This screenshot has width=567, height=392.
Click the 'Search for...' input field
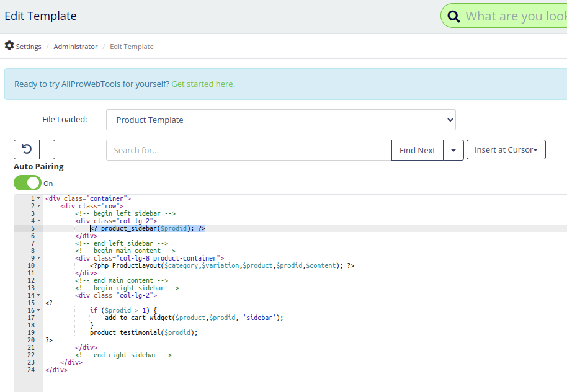coord(249,150)
